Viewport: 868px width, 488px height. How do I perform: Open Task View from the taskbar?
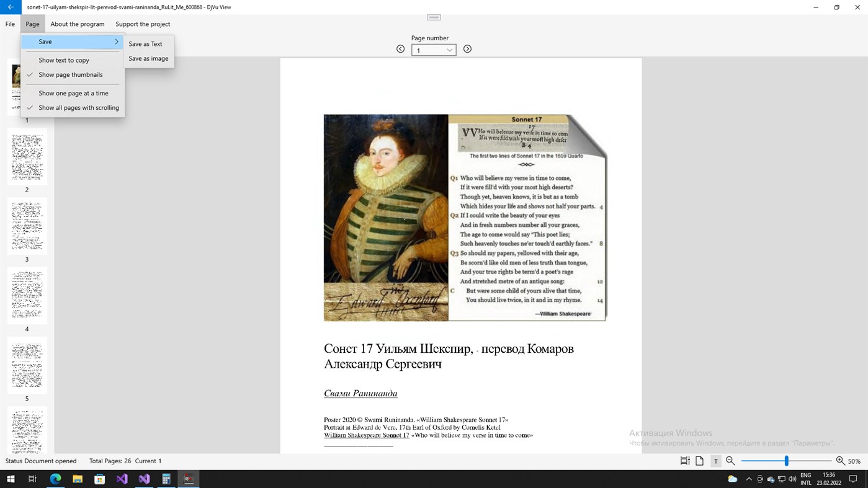(32, 479)
